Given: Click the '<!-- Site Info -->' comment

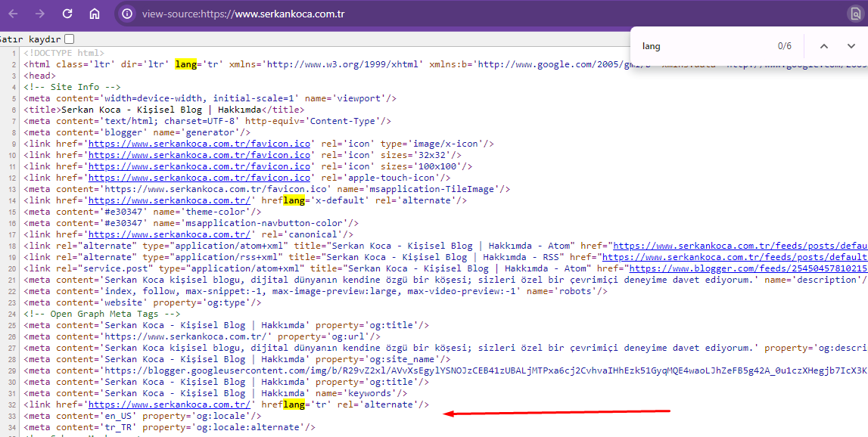Looking at the screenshot, I should pyautogui.click(x=72, y=87).
